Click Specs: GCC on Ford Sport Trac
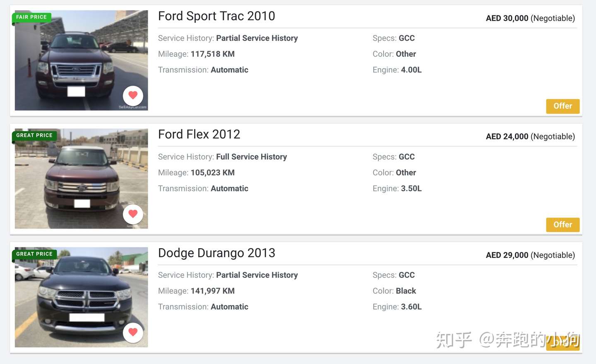 pos(394,38)
